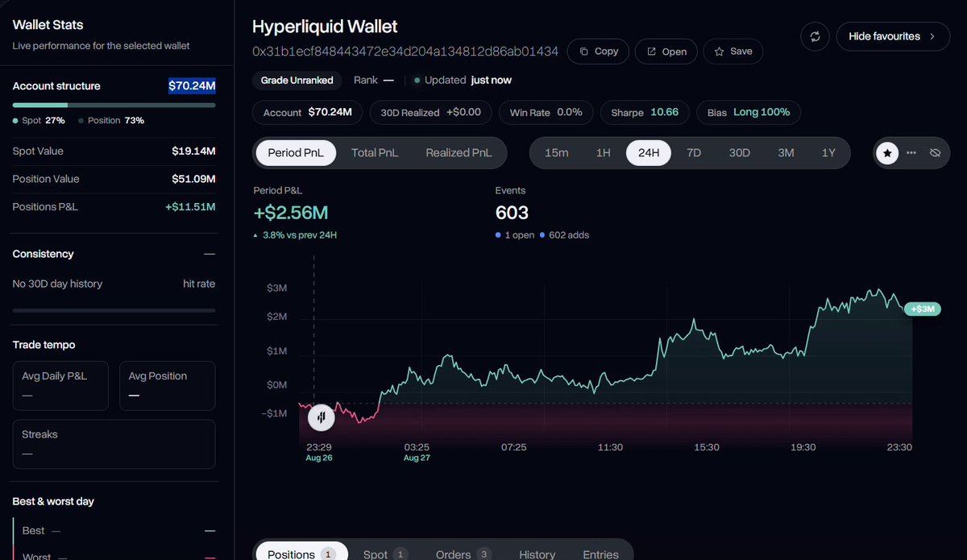Screen dimensions: 967x560
Task: Open the three-dot more options
Action: point(911,152)
